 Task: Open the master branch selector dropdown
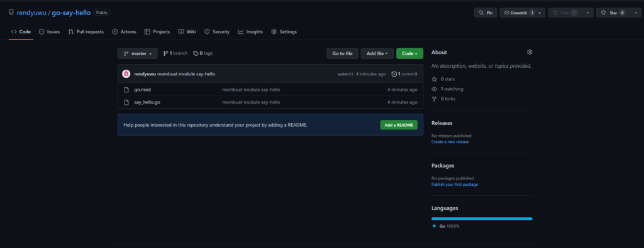(x=138, y=53)
